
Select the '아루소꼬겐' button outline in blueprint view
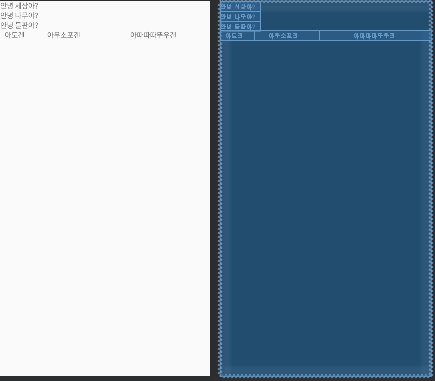[287, 36]
